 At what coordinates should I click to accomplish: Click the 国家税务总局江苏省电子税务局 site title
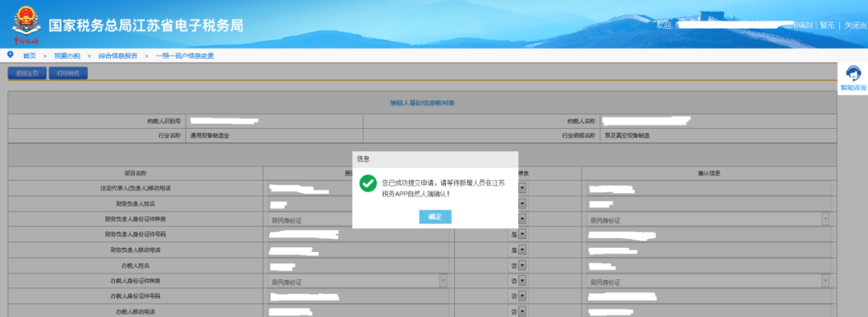145,26
